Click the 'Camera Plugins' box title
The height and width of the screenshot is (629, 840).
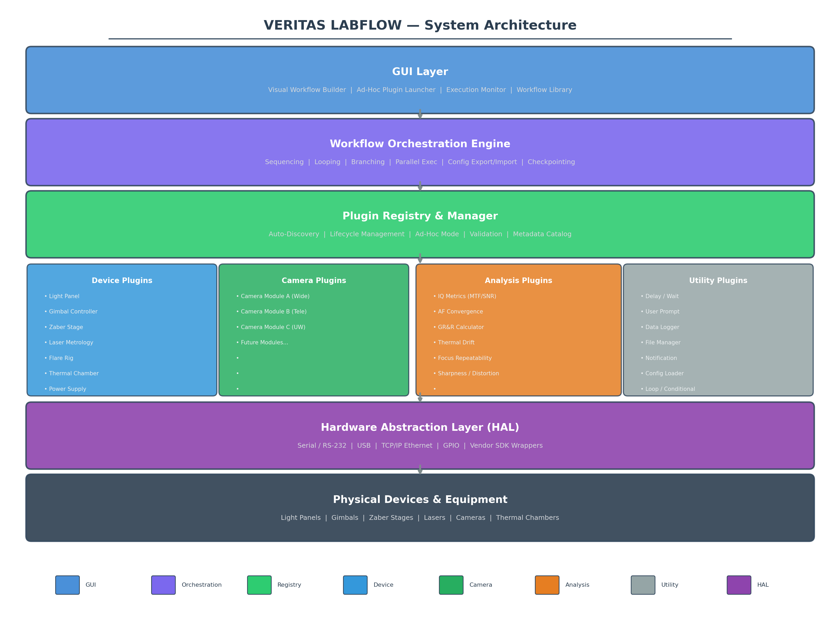pyautogui.click(x=314, y=280)
